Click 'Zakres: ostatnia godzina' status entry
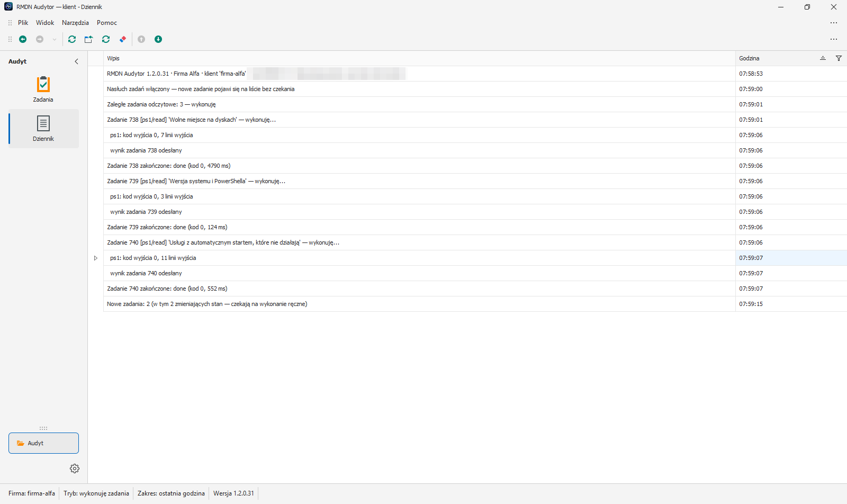Screen dimensions: 847x504 171,493
